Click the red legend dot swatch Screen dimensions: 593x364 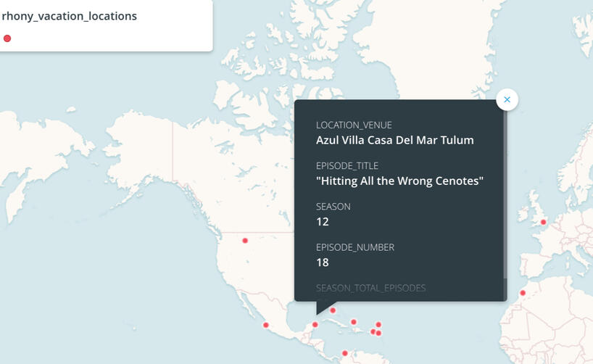(x=7, y=38)
